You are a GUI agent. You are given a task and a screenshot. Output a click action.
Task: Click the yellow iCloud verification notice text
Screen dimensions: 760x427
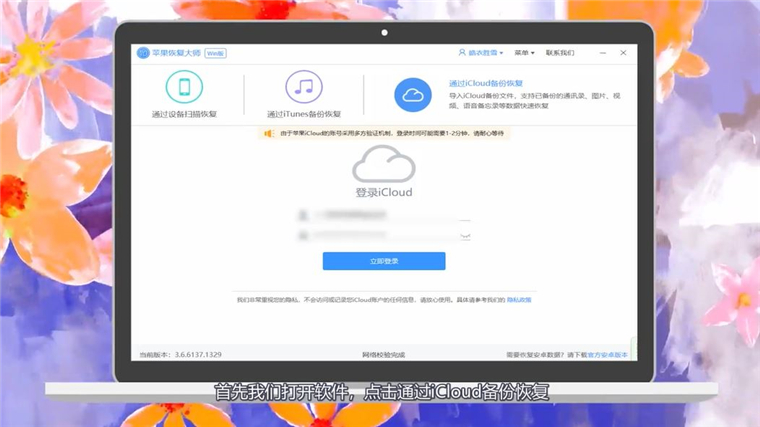tap(392, 133)
